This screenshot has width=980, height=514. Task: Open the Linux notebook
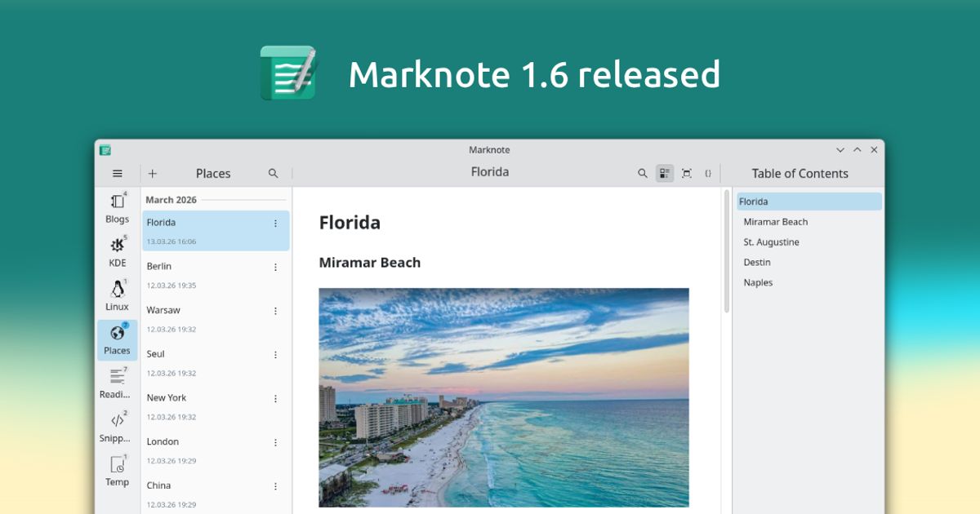(118, 296)
